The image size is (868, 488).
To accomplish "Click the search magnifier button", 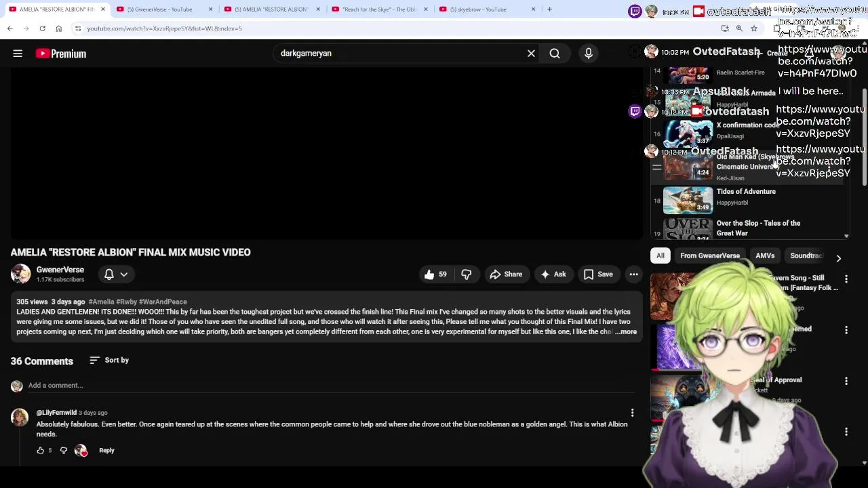I will point(555,54).
